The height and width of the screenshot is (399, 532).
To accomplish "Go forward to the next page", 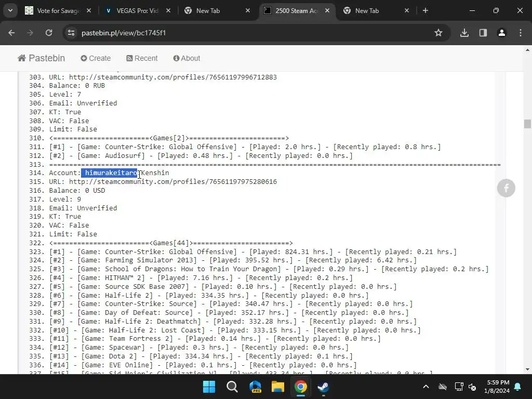I will (30, 33).
